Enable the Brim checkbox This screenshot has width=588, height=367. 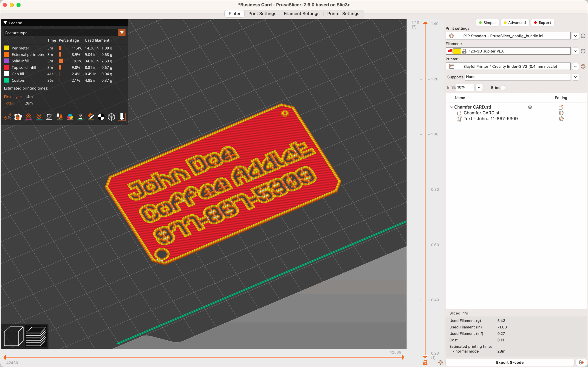pos(503,88)
